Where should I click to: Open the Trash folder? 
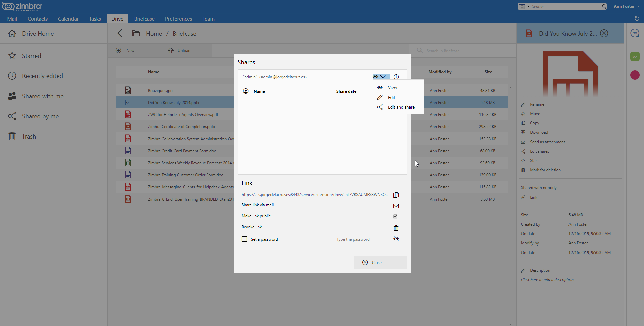tap(54, 137)
